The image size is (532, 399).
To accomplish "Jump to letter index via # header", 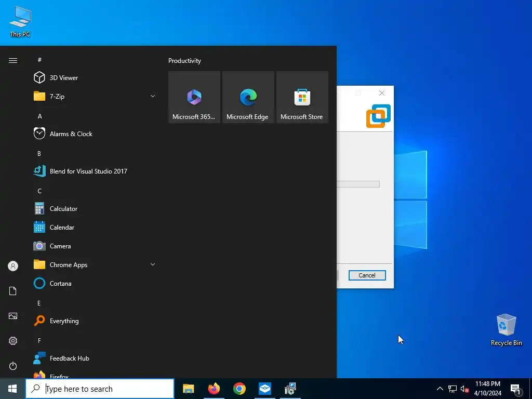I will (39, 60).
